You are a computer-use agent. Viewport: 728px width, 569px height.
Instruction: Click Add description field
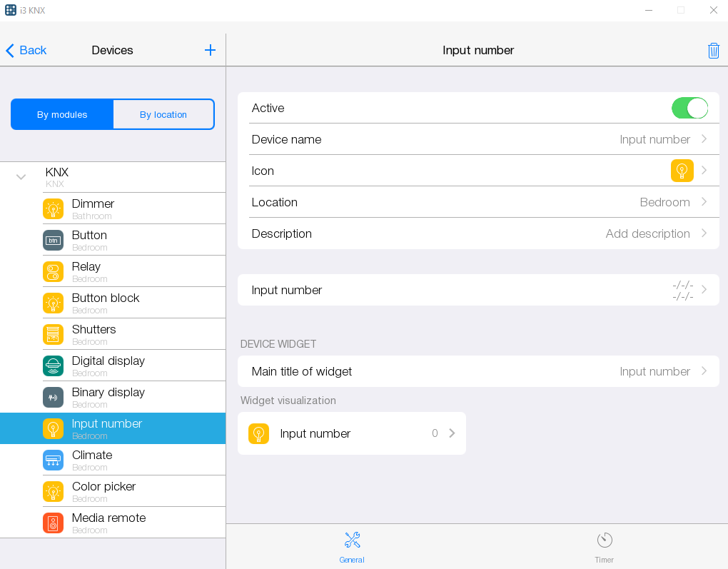tap(647, 233)
